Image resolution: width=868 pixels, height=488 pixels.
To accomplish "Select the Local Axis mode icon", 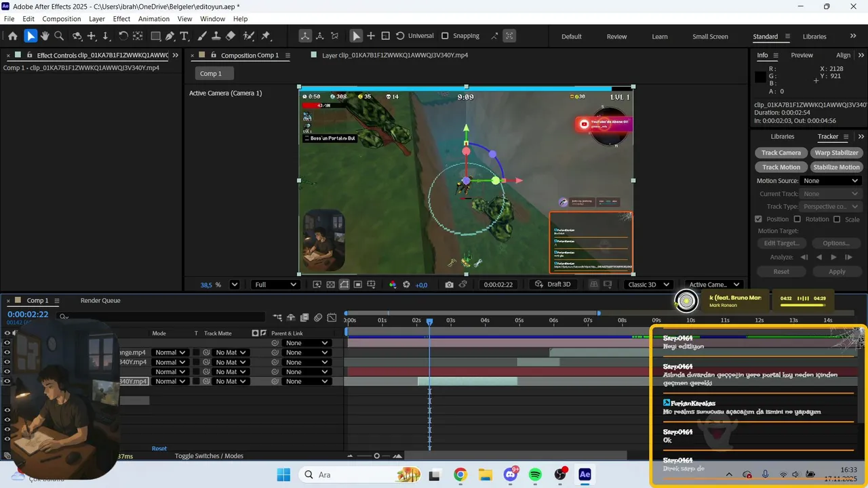I will click(x=305, y=36).
